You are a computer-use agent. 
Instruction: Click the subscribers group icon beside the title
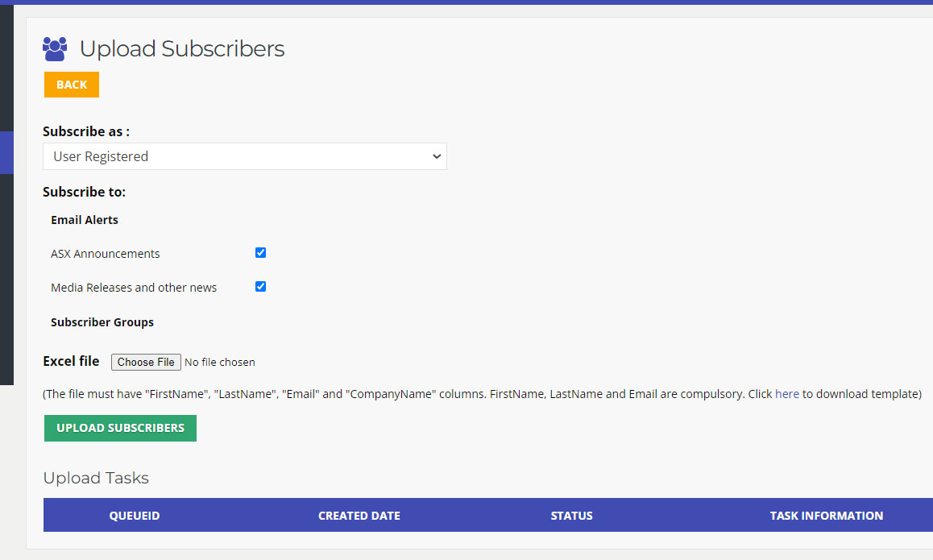coord(55,49)
